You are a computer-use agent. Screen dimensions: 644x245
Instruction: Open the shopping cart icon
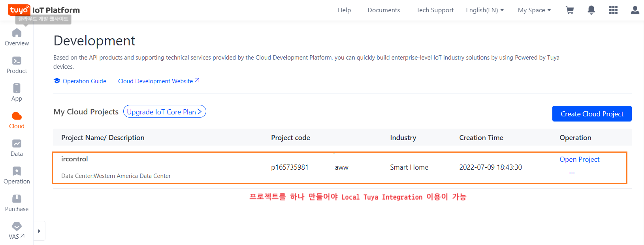click(570, 10)
